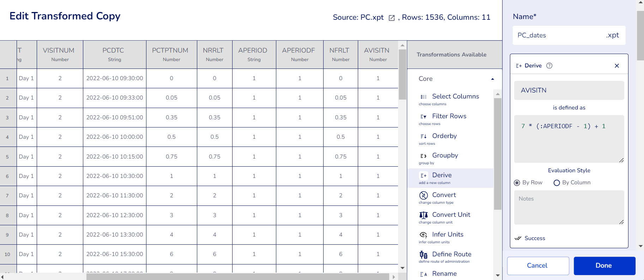Screen dimensions: 644x280
Task: Click the Notes text area
Action: tap(569, 207)
